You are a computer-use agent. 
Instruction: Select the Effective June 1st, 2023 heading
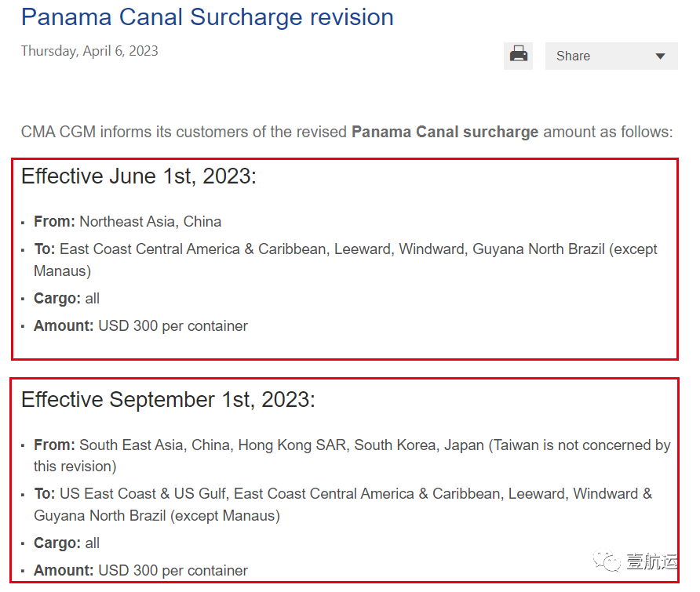pos(139,176)
